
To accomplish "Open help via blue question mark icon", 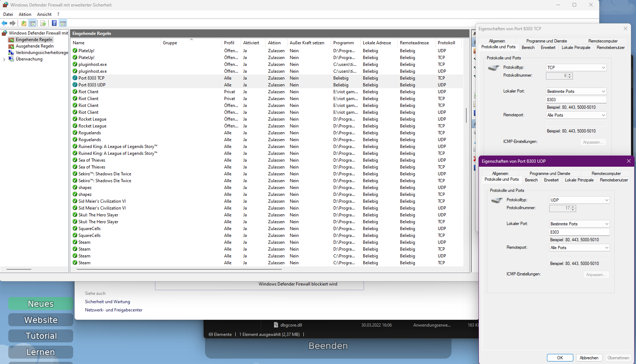I will coord(54,23).
